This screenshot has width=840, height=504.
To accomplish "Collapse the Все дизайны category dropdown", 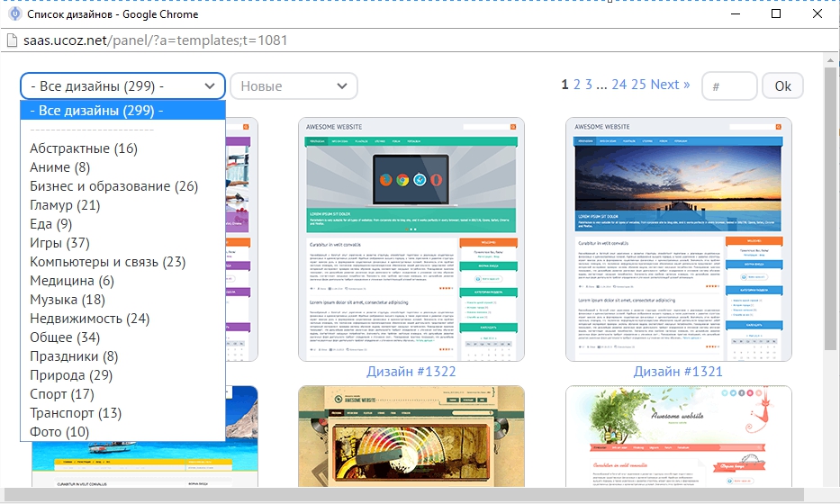I will tap(122, 85).
